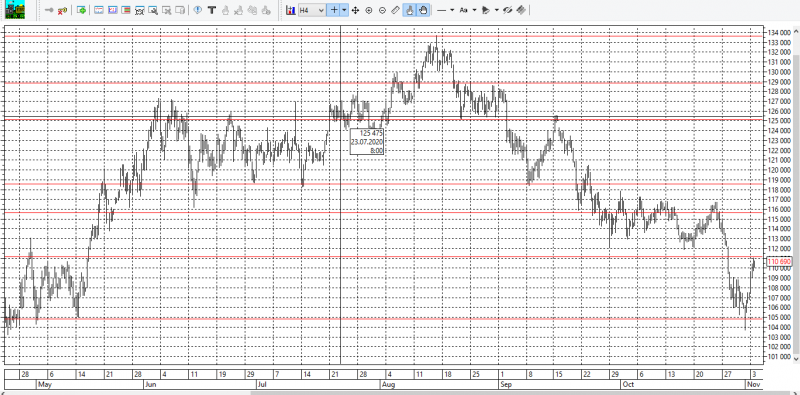Screen dimensions: 800x395
Task: Click the four-arrow move chart icon
Action: tap(355, 10)
